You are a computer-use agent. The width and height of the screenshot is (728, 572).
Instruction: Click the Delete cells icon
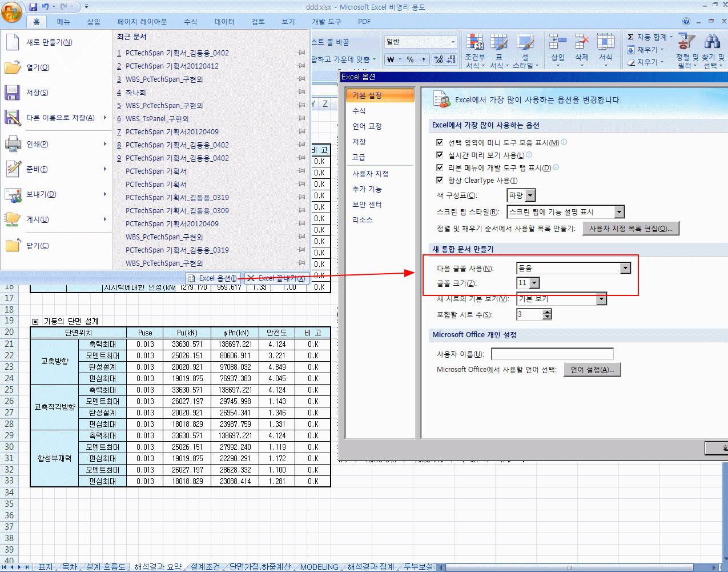(581, 42)
